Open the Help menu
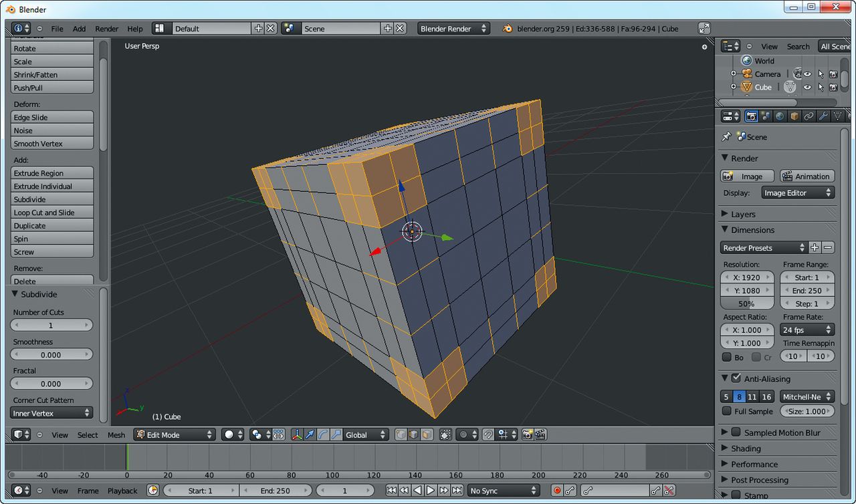Viewport: 856px width, 504px height. [135, 29]
